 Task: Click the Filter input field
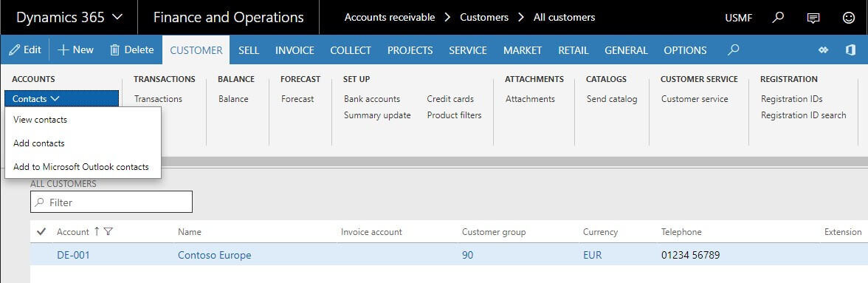point(111,202)
